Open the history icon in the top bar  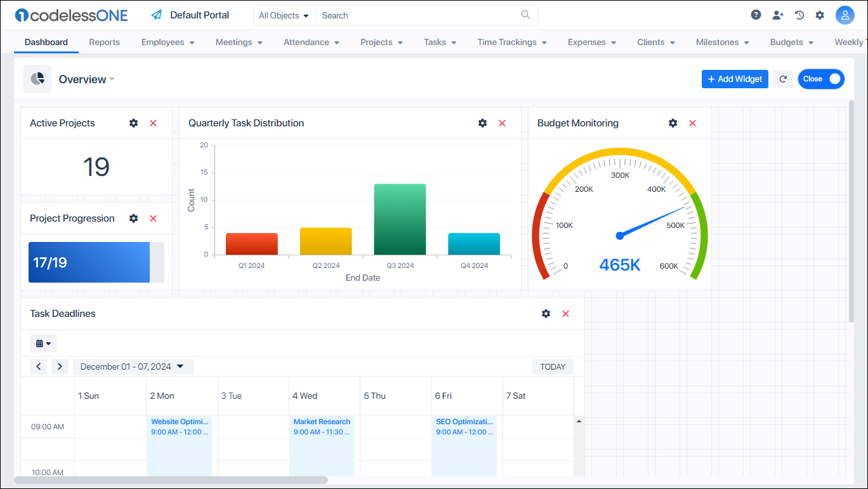click(x=799, y=14)
